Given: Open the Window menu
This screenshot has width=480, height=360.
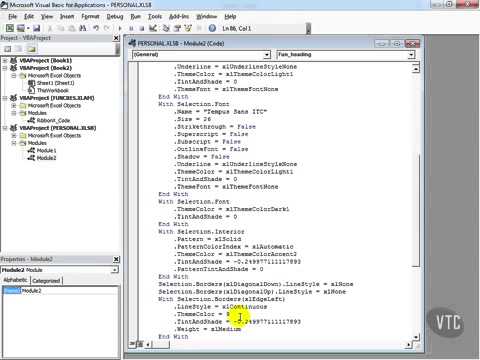Looking at the screenshot, I should point(207,16).
